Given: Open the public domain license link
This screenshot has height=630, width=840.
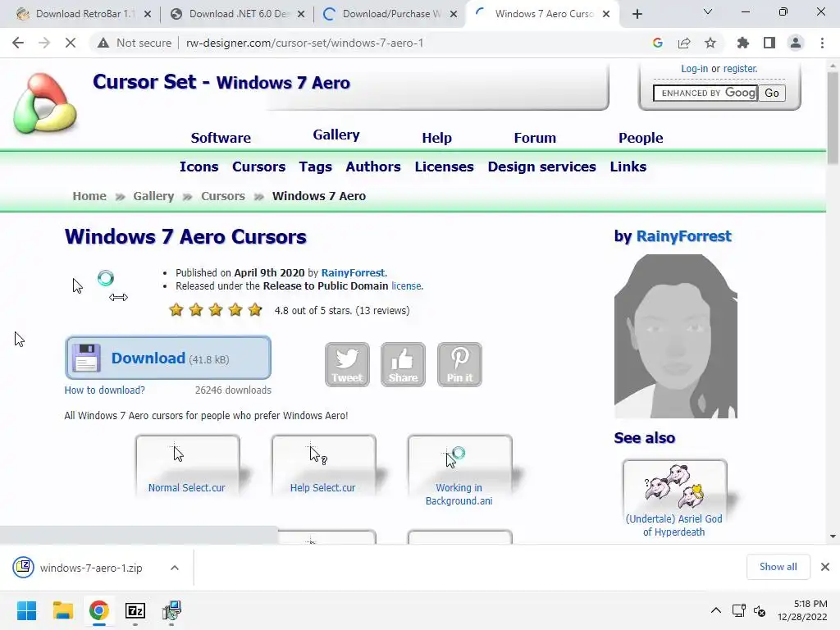Looking at the screenshot, I should (406, 286).
